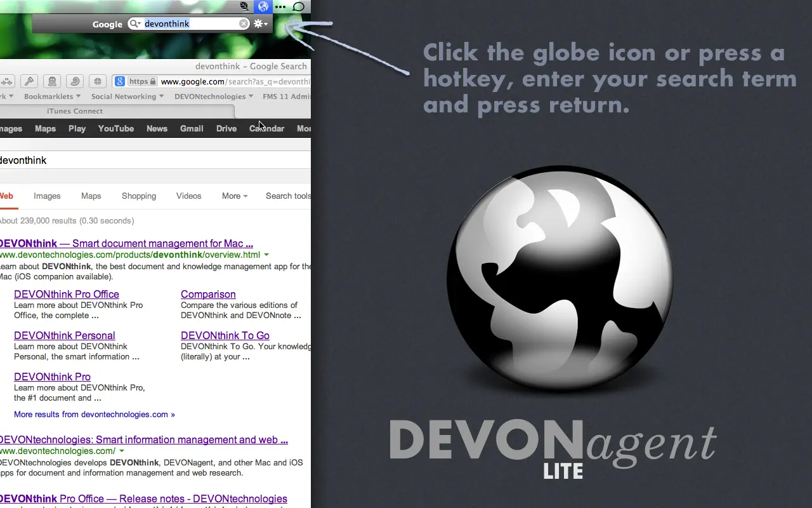This screenshot has height=508, width=812.
Task: Select the Videos tab in Google results
Action: pyautogui.click(x=188, y=196)
